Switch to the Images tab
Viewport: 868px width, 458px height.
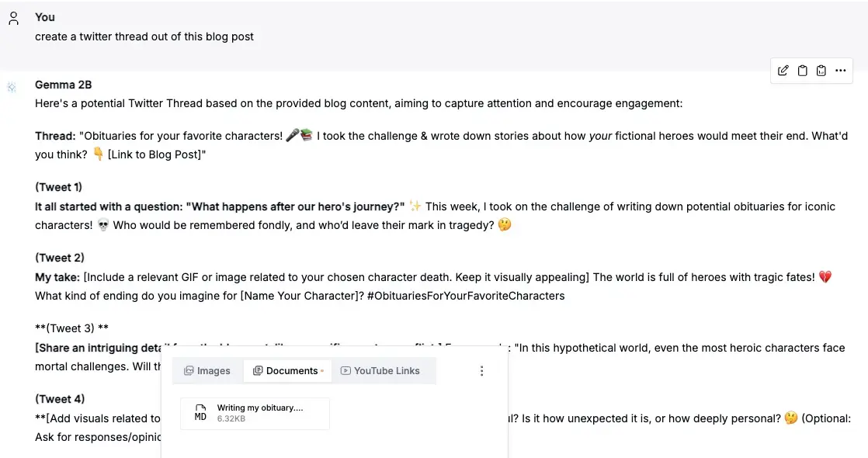click(x=207, y=371)
